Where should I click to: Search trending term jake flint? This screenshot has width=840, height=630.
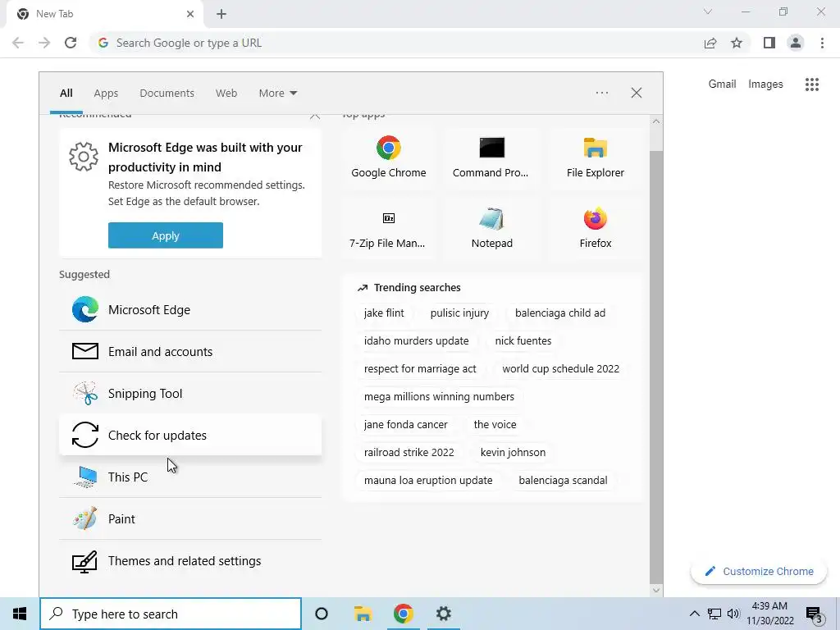click(x=384, y=313)
